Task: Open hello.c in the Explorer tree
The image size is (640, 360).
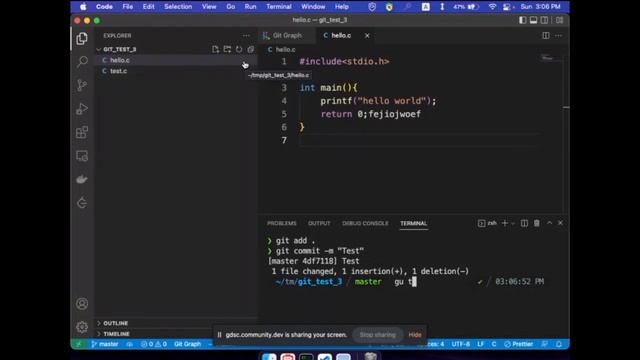Action: click(176, 60)
